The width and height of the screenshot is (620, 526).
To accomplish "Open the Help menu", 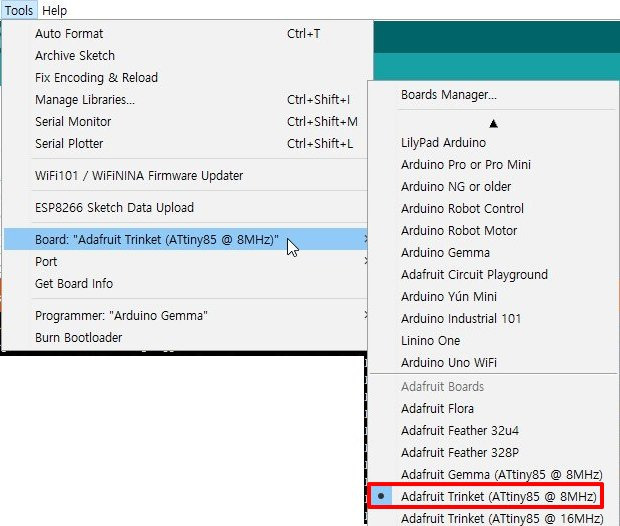I will pos(55,10).
